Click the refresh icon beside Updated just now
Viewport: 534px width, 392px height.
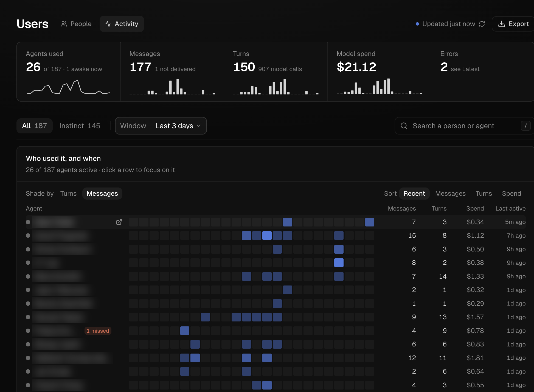point(482,24)
